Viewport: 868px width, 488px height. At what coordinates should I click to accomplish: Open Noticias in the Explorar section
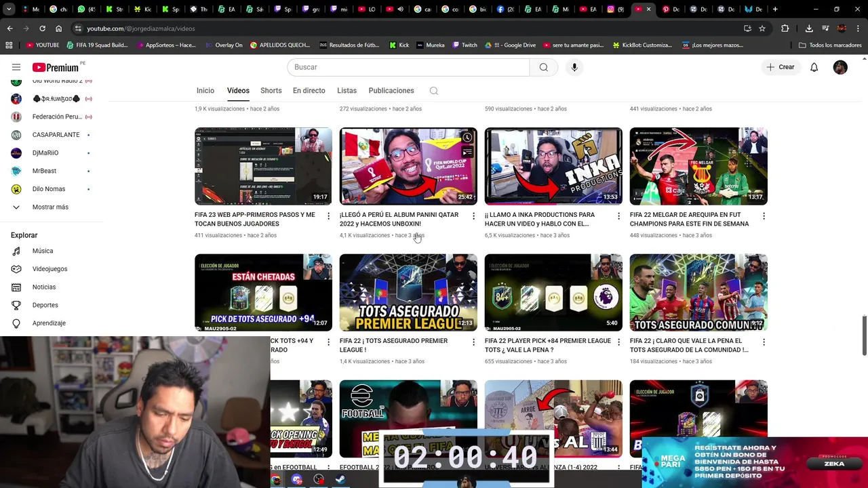(x=43, y=287)
